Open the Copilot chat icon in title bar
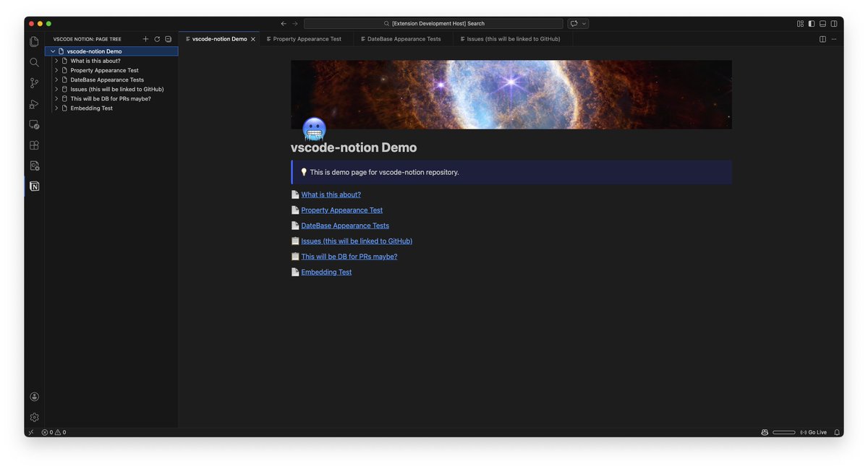 574,24
